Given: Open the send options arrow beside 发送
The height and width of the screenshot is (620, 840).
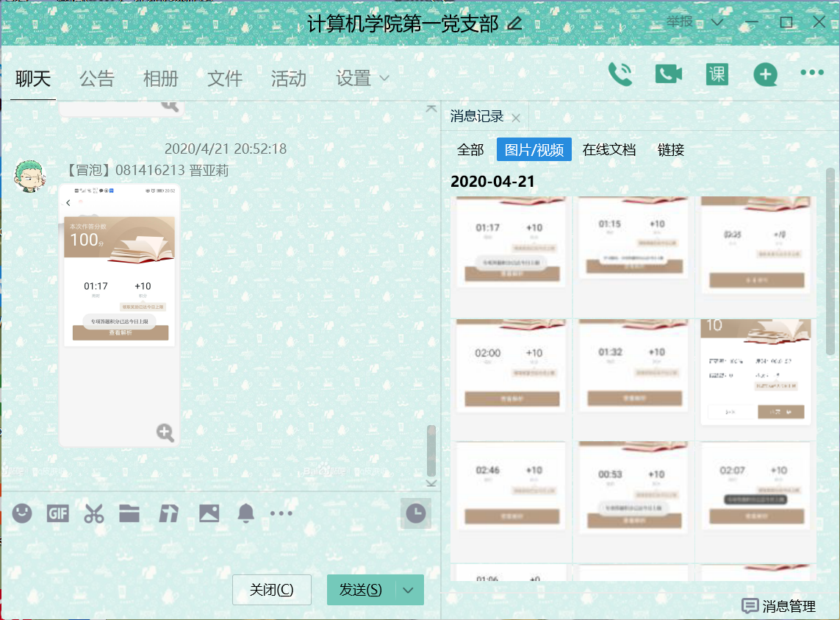Looking at the screenshot, I should [409, 590].
